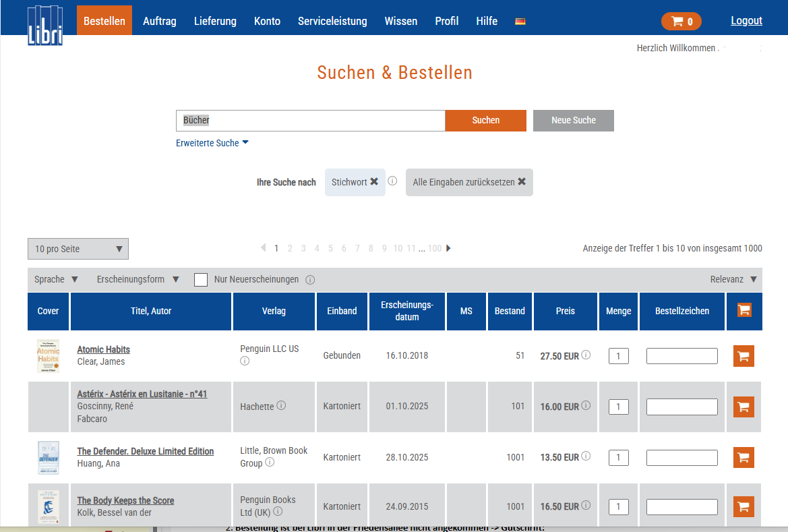
Task: Show price info for 16.50 EUR row
Action: [x=586, y=505]
